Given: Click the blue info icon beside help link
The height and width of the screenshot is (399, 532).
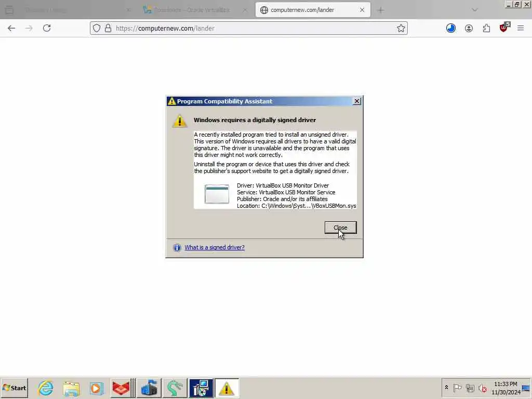Looking at the screenshot, I should [177, 248].
